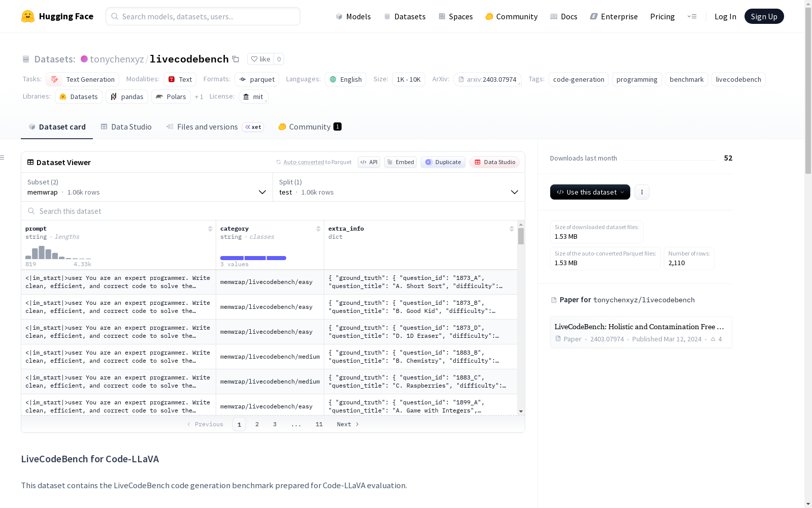Switch to the Data Studio tab
The image size is (812, 508).
(x=126, y=127)
